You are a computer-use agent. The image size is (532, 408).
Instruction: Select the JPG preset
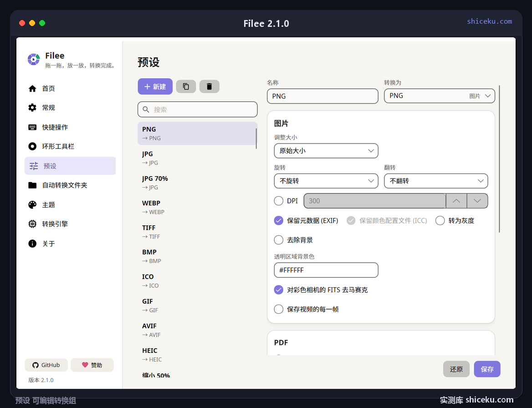pos(197,158)
